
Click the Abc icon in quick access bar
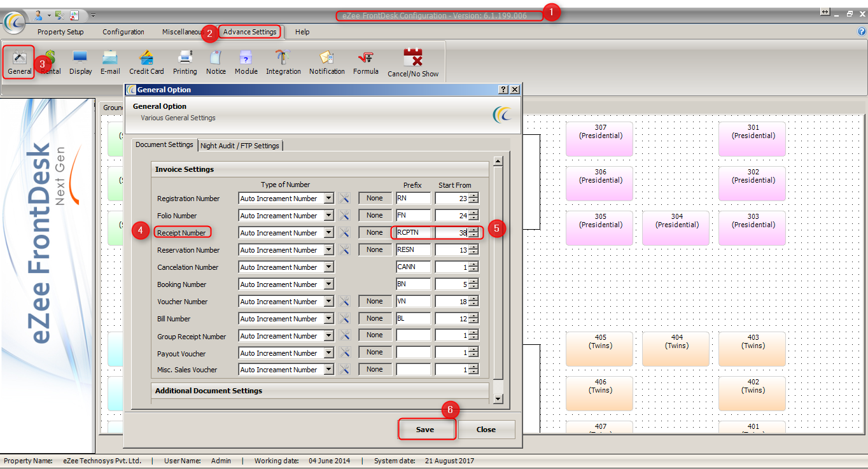click(74, 15)
